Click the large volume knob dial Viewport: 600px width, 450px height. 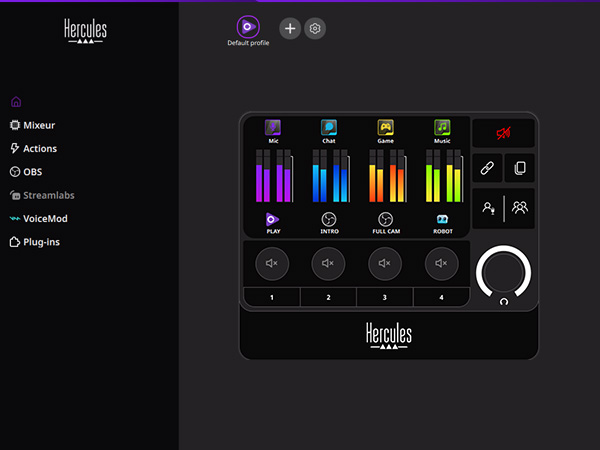(504, 271)
